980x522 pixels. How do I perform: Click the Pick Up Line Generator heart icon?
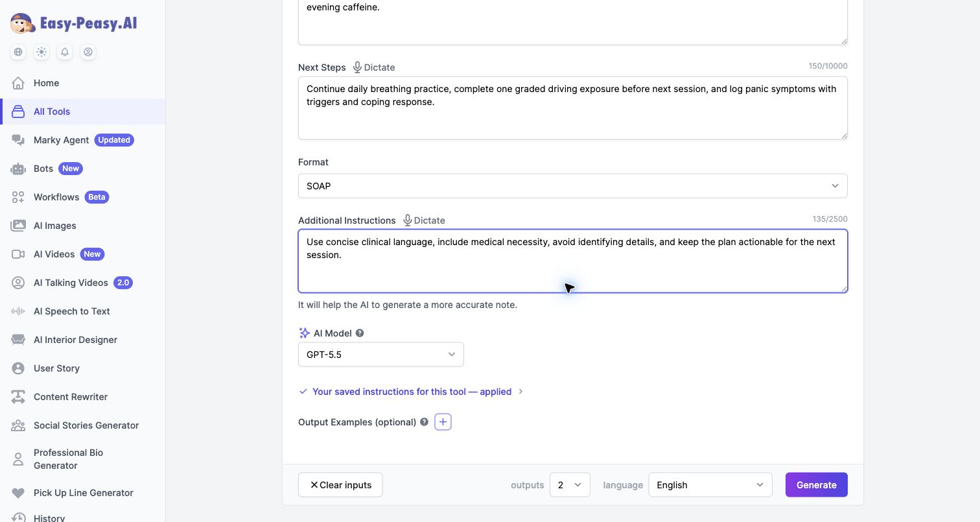(x=18, y=493)
